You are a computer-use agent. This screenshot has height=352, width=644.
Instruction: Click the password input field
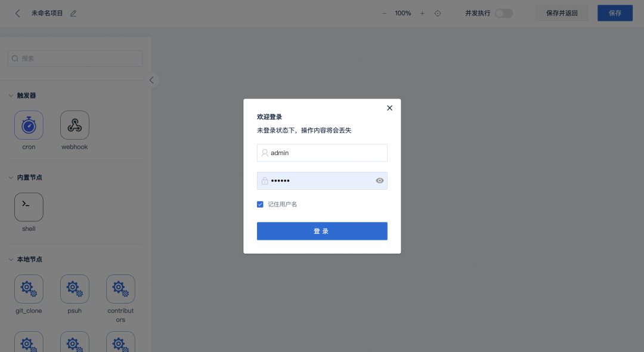pos(322,181)
